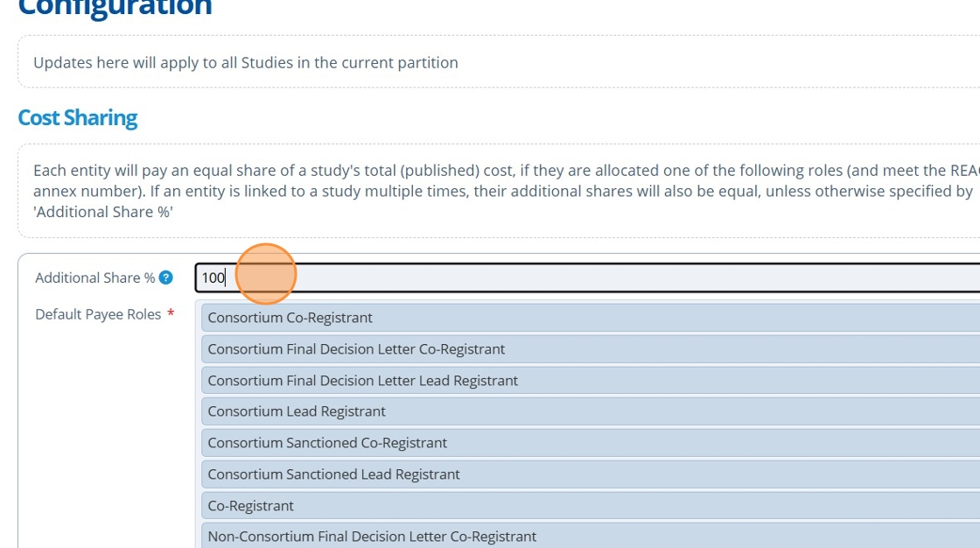Click the 'Each entity will pay' description line
This screenshot has width=980, height=548.
(490, 171)
